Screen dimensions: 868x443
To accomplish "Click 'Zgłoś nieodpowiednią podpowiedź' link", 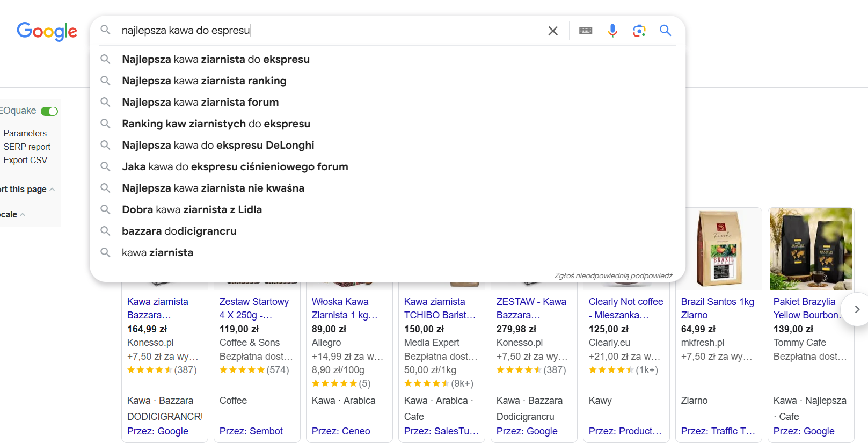I will 614,275.
